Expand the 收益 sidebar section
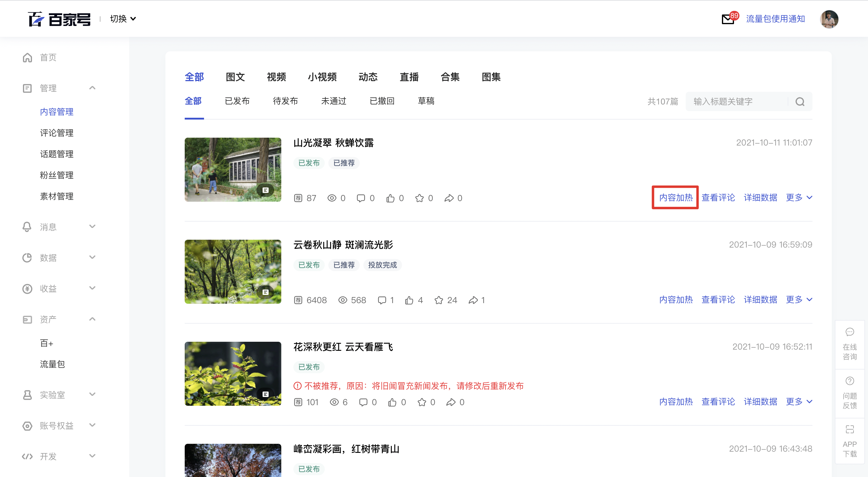The height and width of the screenshot is (477, 868). [92, 288]
